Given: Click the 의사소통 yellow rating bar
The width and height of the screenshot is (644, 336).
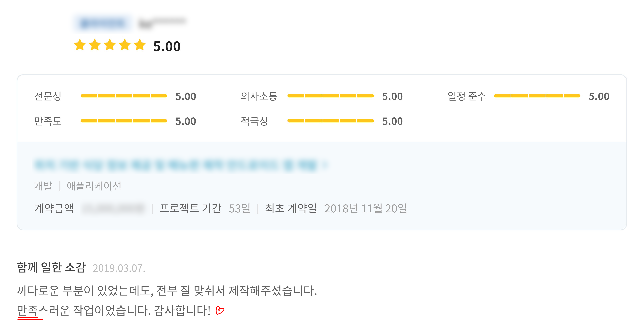Looking at the screenshot, I should coord(330,96).
